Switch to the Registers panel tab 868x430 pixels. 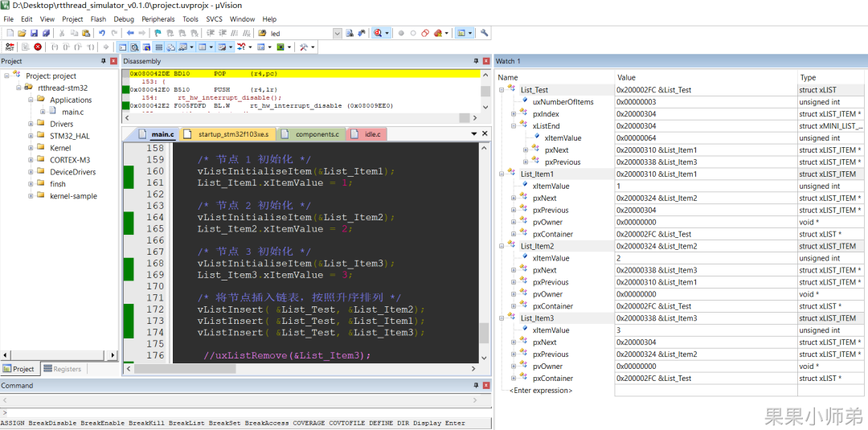tap(63, 369)
